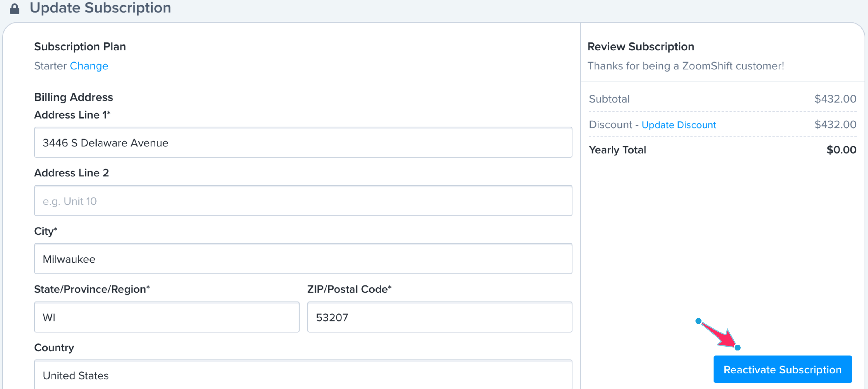Click the State/Province/Region field with WI
Screen dimensions: 868x389
[166, 317]
